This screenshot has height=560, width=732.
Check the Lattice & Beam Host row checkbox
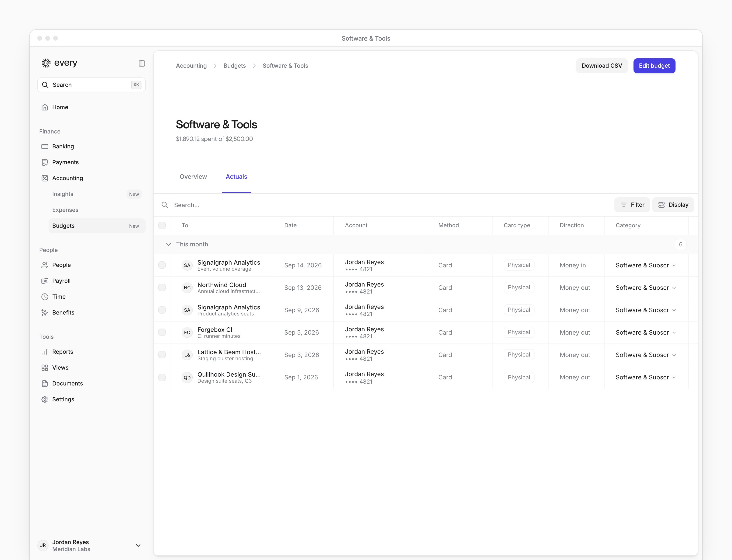pyautogui.click(x=162, y=355)
